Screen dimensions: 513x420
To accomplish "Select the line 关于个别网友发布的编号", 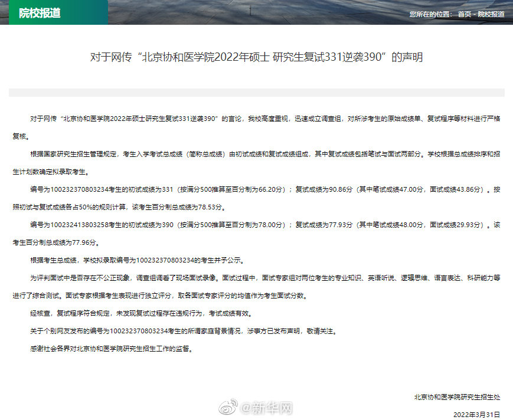I will point(184,331).
